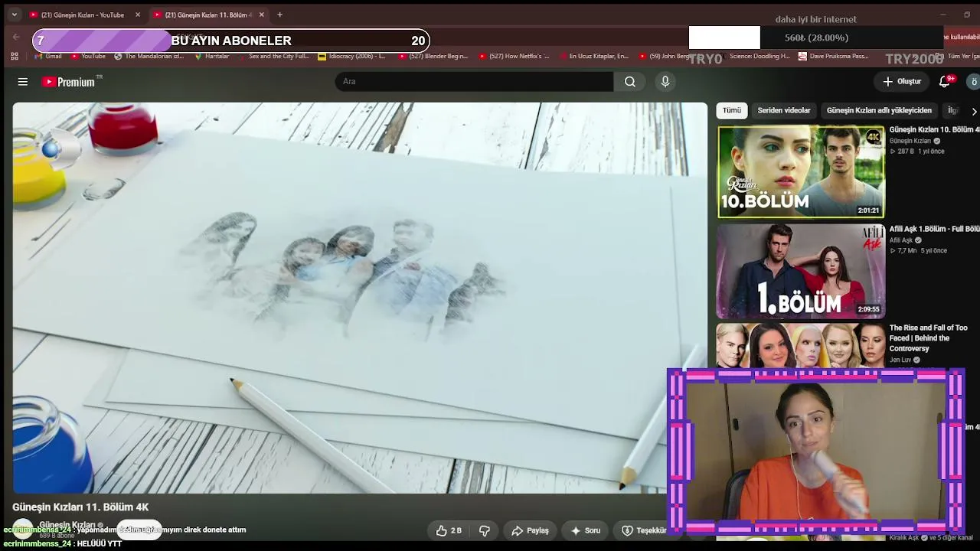This screenshot has width=980, height=551.
Task: Click the Afili Aşk 1.Bölüm video title
Action: (934, 229)
